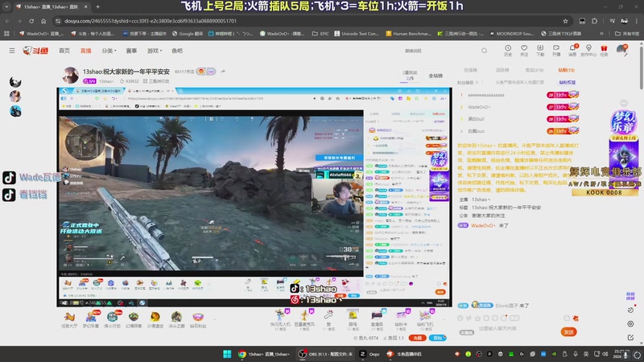Click the Douyu fish logo
The width and height of the screenshot is (644, 362).
(x=35, y=51)
